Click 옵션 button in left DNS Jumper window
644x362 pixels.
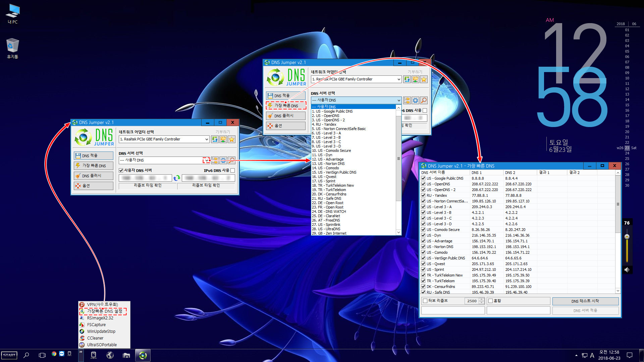94,186
